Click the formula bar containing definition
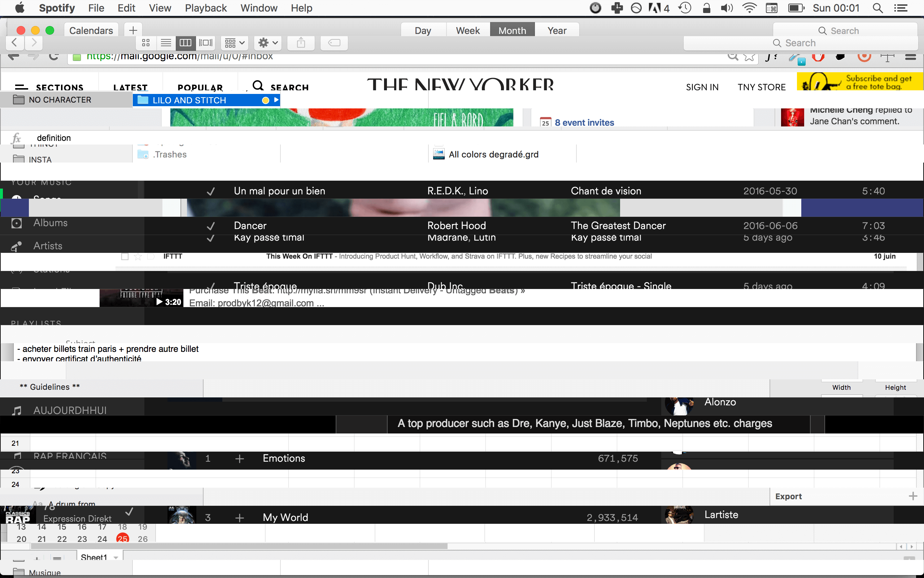 [477, 138]
